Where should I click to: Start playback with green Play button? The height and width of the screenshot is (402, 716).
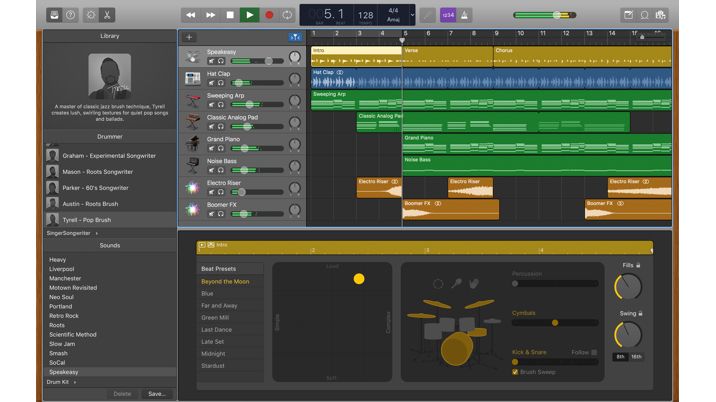tap(250, 15)
